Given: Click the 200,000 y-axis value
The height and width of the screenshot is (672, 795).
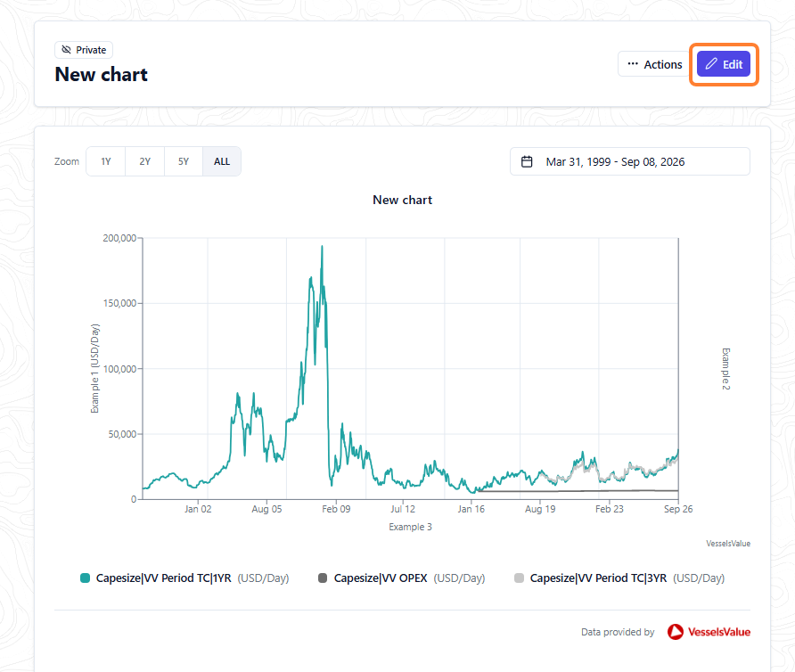Looking at the screenshot, I should pos(119,238).
